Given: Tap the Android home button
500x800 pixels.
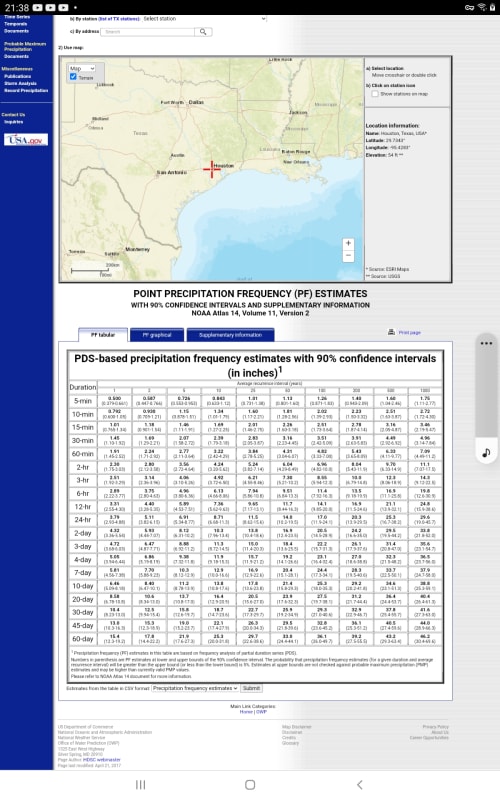Looking at the screenshot, I should [250, 785].
